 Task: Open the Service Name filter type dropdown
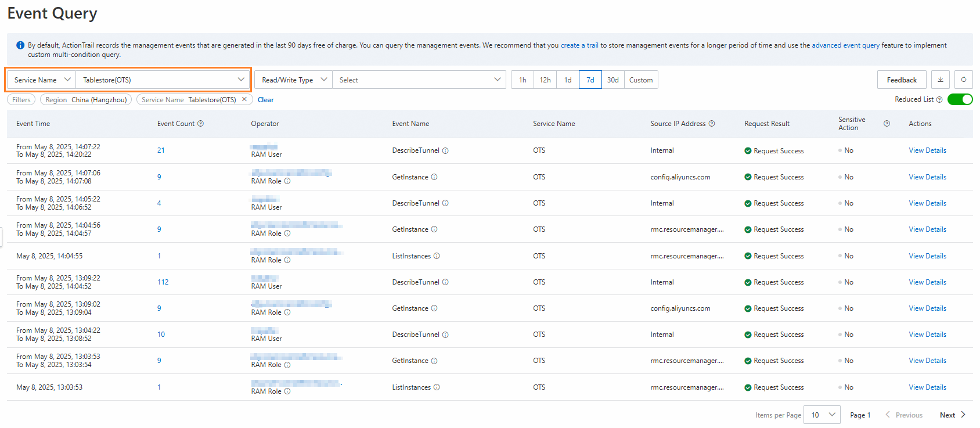[x=42, y=80]
